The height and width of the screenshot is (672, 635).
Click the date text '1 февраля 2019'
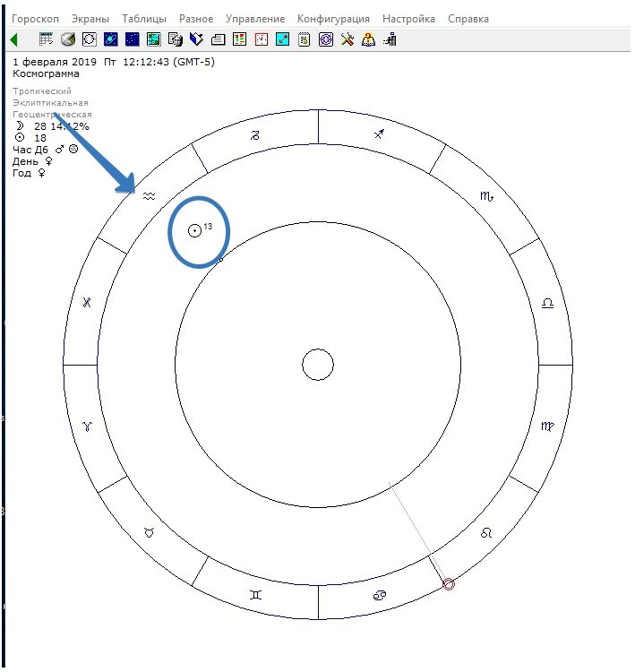point(55,62)
